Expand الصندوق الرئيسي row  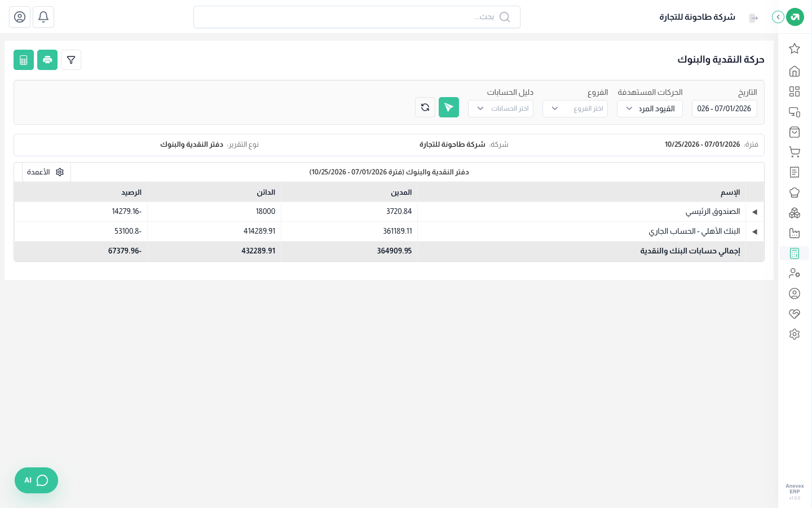click(754, 212)
